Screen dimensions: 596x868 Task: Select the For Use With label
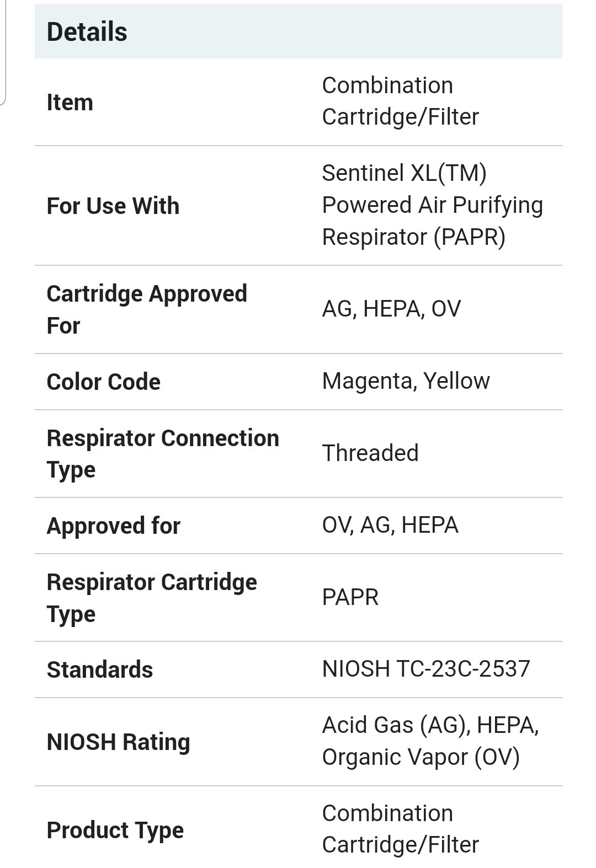click(x=113, y=206)
